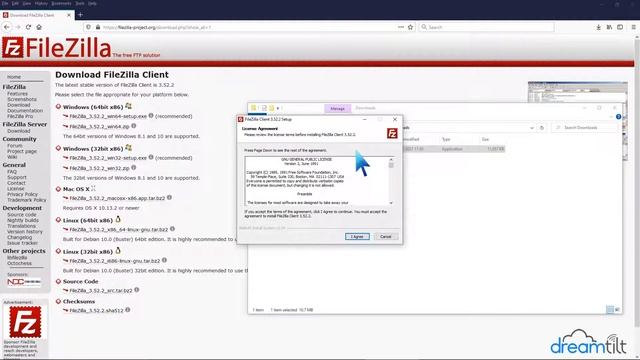Open the Nightly builds sidebar link
The height and width of the screenshot is (360, 640).
point(23,220)
